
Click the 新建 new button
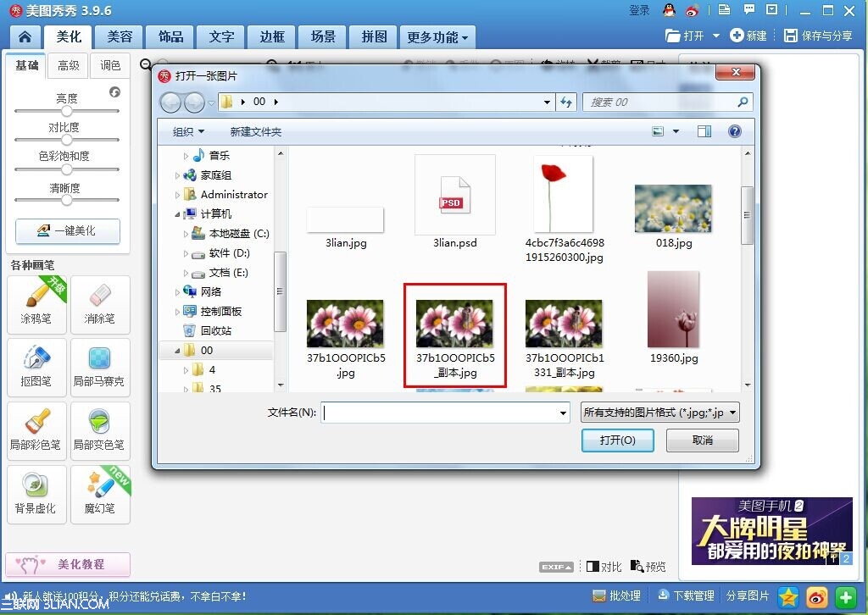748,36
